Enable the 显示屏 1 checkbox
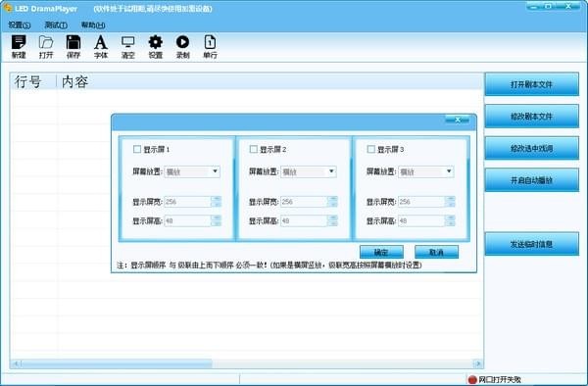The width and height of the screenshot is (588, 386). point(137,149)
